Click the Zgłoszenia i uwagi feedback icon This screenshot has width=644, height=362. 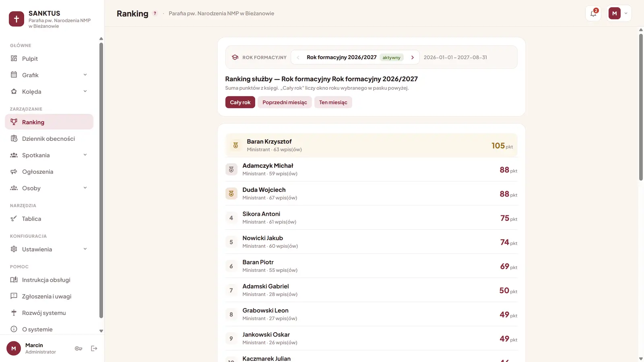click(14, 296)
